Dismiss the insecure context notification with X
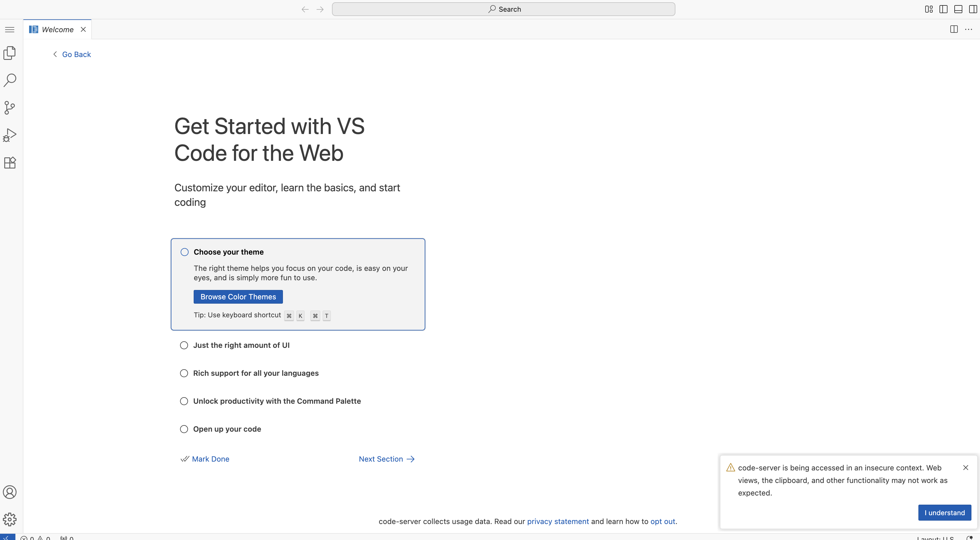The width and height of the screenshot is (980, 540). pos(965,467)
